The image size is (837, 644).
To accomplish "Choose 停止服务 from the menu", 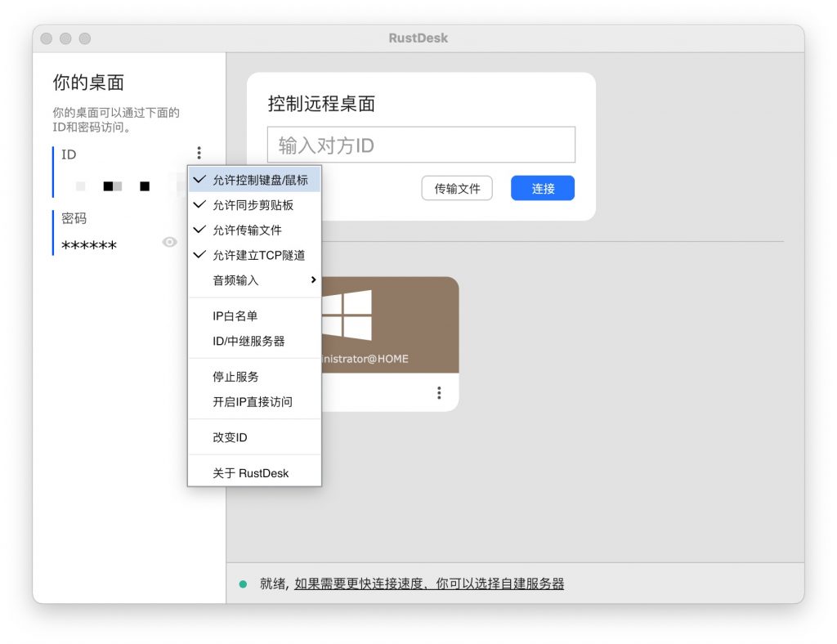I will [x=255, y=378].
